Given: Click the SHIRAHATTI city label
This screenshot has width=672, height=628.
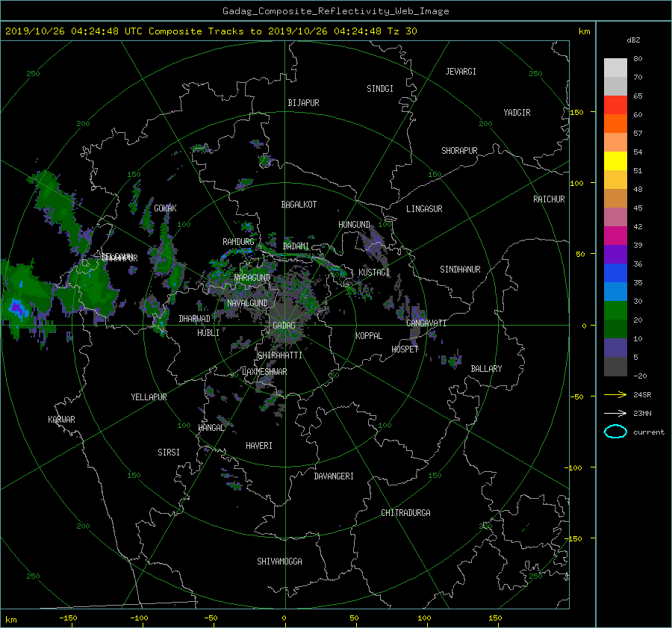Looking at the screenshot, I should pyautogui.click(x=280, y=355).
